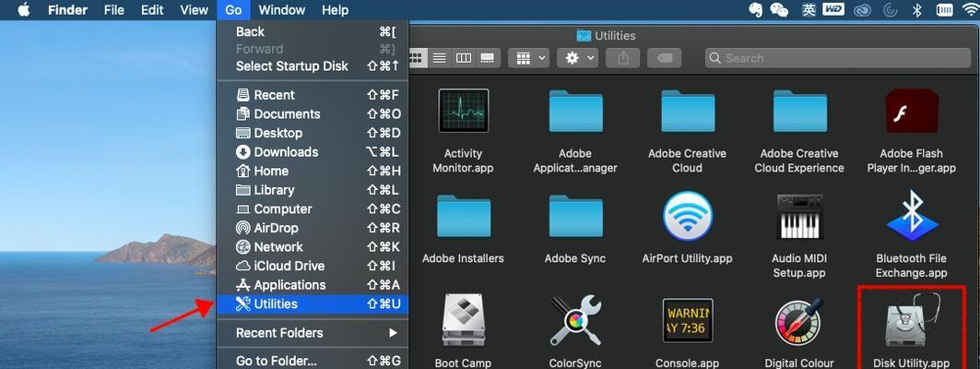Open the gear Action menu dropdown
The height and width of the screenshot is (369, 980).
pos(577,58)
